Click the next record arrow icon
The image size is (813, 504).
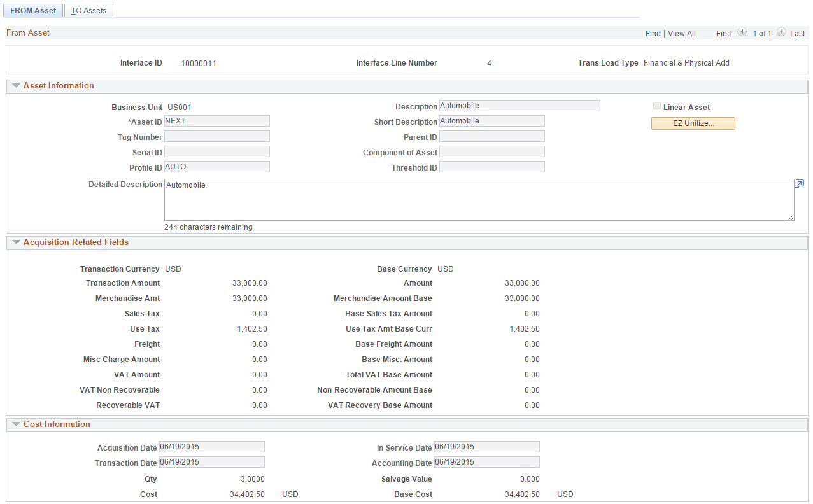pyautogui.click(x=781, y=33)
